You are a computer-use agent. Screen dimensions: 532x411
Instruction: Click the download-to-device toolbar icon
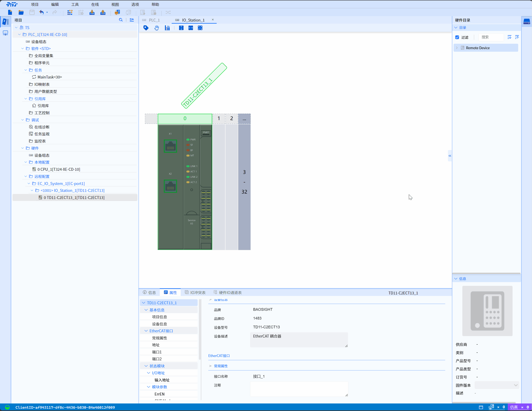(92, 12)
